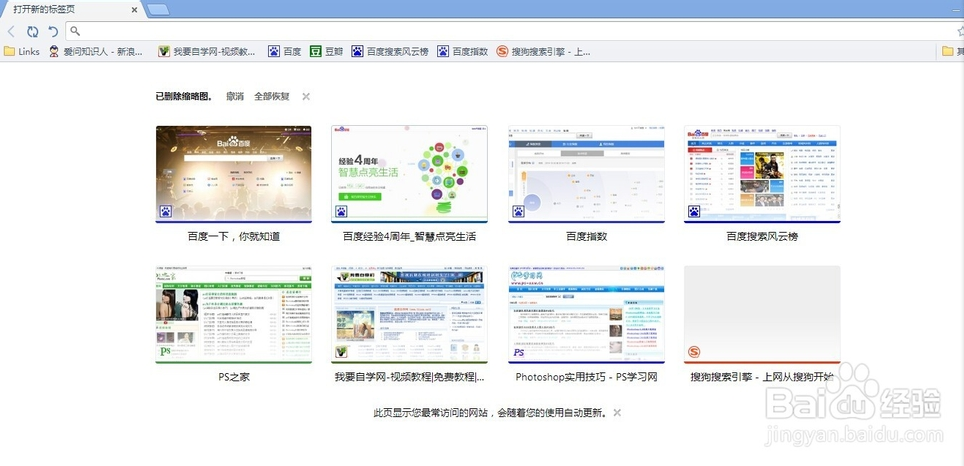Click the favicon on the 我要自学网 thumbnail

341,352
